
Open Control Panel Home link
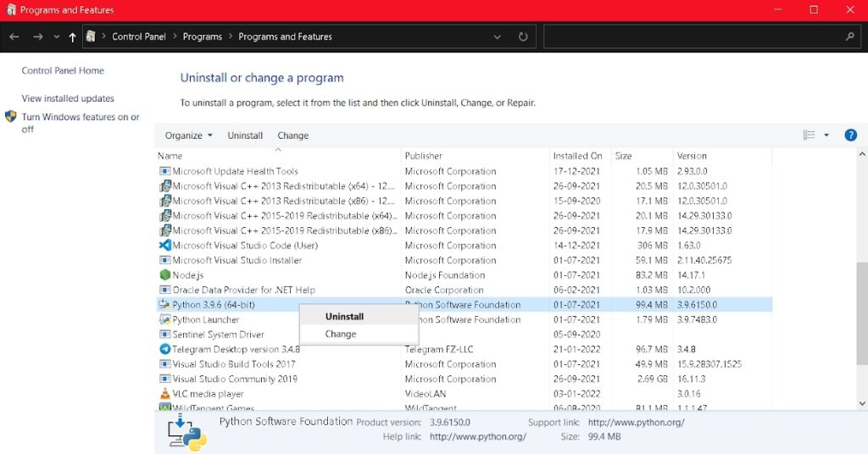[x=63, y=71]
